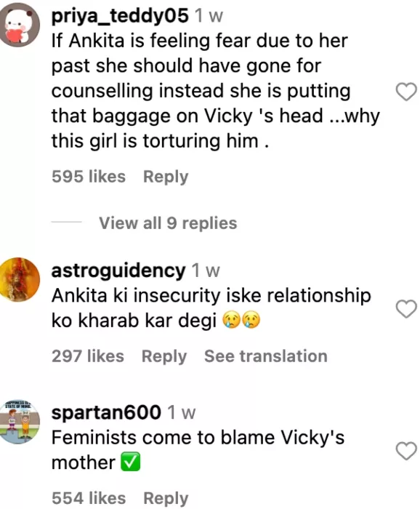Open priya_teddy05's profile picture
Screen dimensions: 420x509
point(19,25)
